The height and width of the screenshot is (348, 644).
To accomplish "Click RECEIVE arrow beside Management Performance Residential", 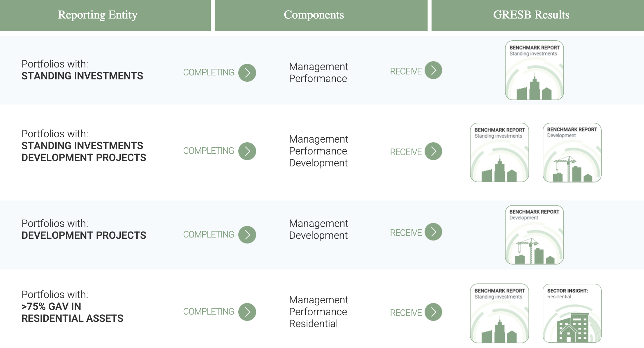I will pyautogui.click(x=433, y=312).
